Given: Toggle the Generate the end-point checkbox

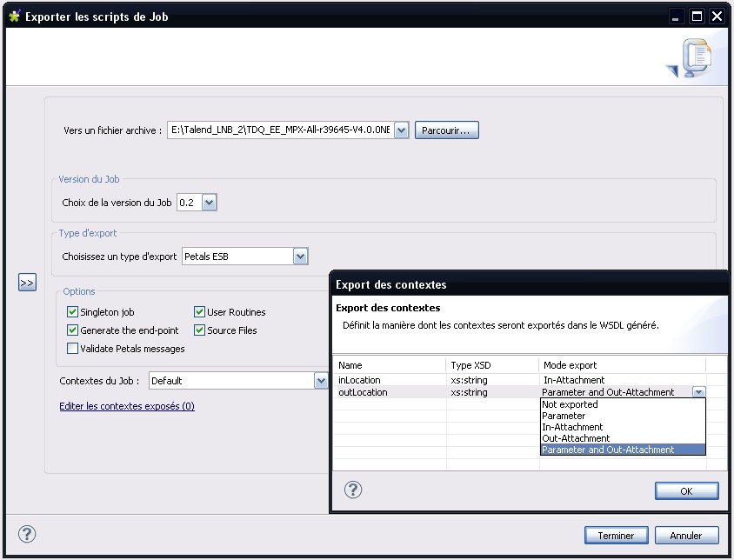Looking at the screenshot, I should click(73, 330).
